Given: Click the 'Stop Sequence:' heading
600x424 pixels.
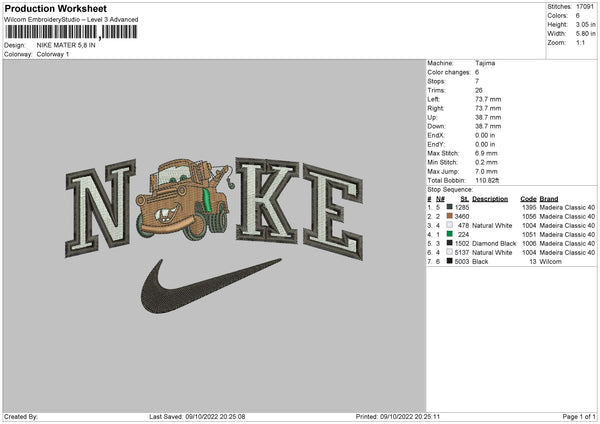Looking at the screenshot, I should click(x=450, y=190).
